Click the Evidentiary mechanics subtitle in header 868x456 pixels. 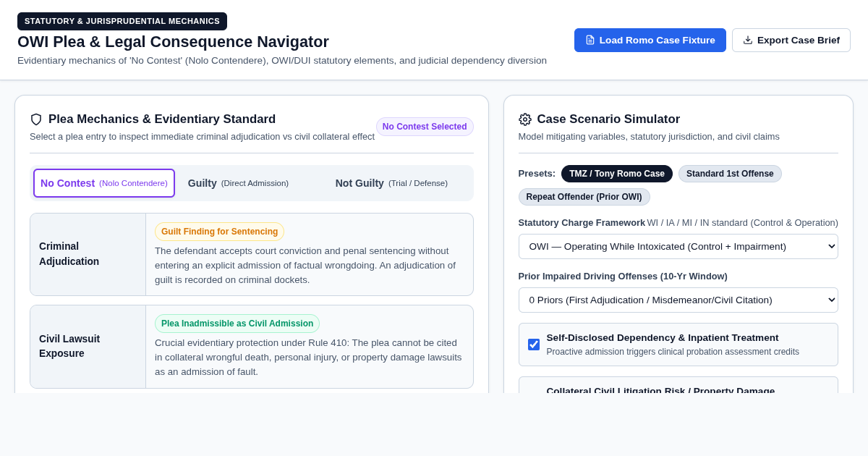282,61
